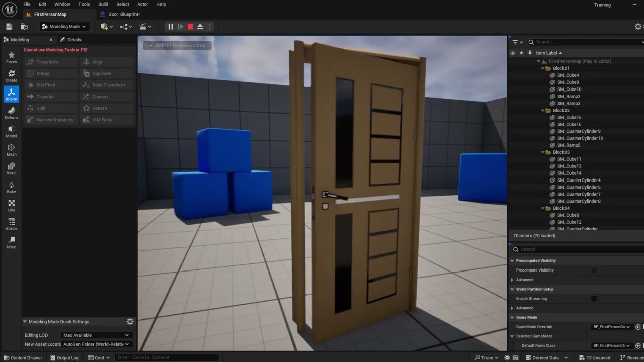Image resolution: width=644 pixels, height=362 pixels.
Task: Open the GameMode Override dropdown
Action: point(612,327)
